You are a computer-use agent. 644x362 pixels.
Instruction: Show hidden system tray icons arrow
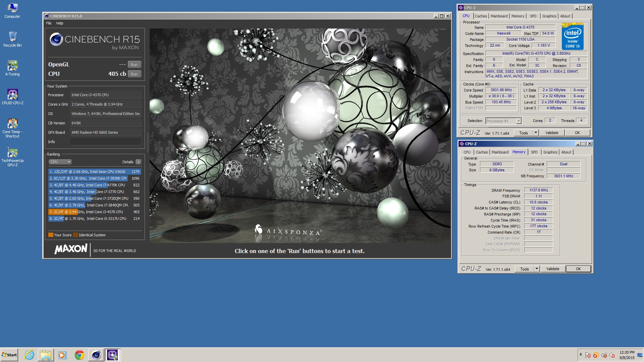tap(581, 355)
